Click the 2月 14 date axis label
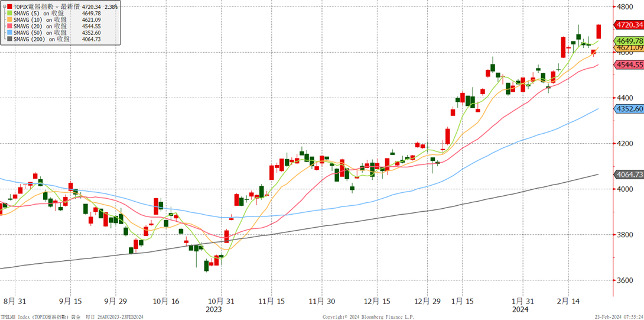 tap(567, 302)
